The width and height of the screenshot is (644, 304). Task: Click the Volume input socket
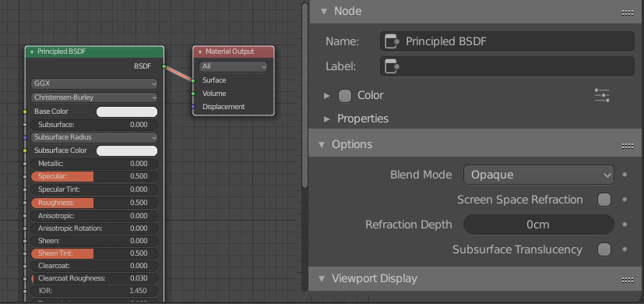(193, 94)
